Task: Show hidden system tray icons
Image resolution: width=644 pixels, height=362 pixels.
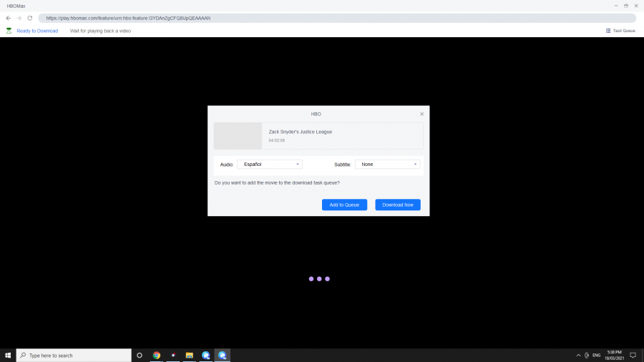Action: pyautogui.click(x=578, y=356)
